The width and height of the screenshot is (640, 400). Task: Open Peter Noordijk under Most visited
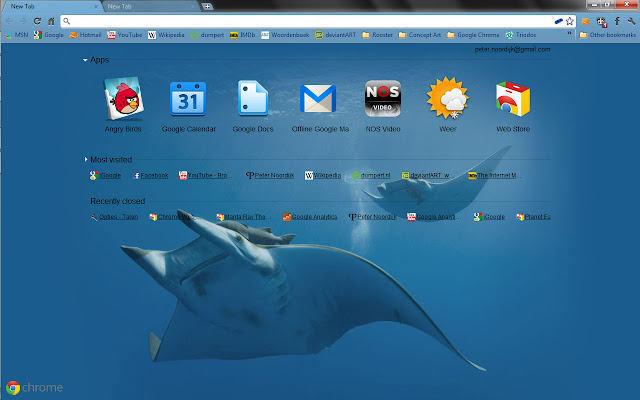pyautogui.click(x=270, y=176)
